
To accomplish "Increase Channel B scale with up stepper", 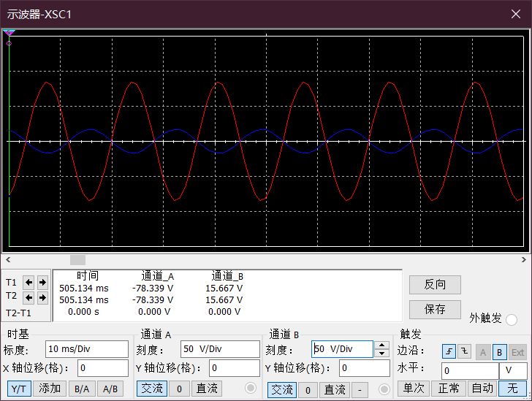I will (381, 345).
